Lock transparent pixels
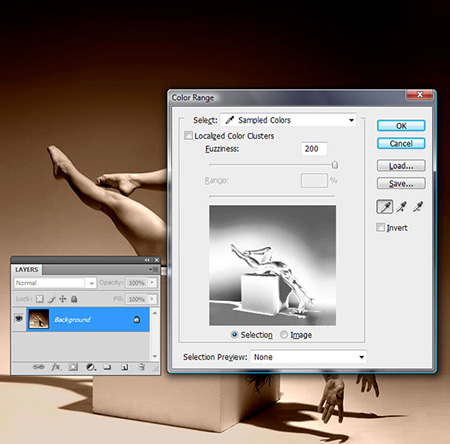The width and height of the screenshot is (450, 444). 40,299
